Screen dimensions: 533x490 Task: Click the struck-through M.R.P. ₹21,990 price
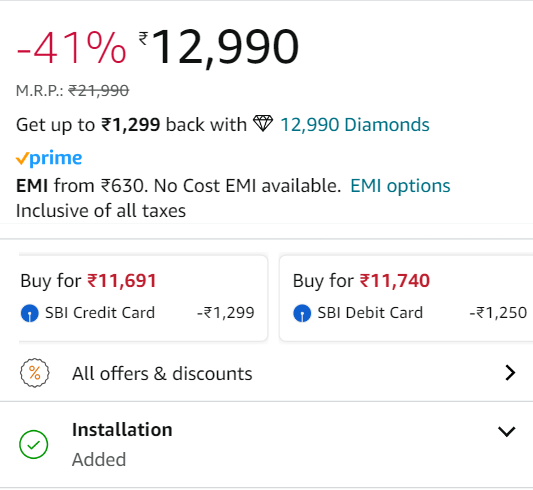[x=99, y=91]
